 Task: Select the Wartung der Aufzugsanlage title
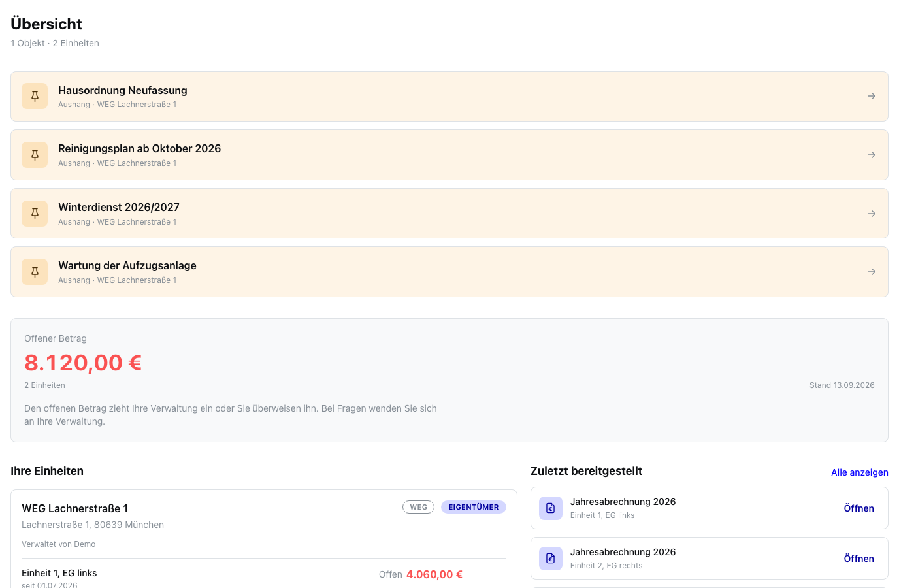pyautogui.click(x=127, y=265)
